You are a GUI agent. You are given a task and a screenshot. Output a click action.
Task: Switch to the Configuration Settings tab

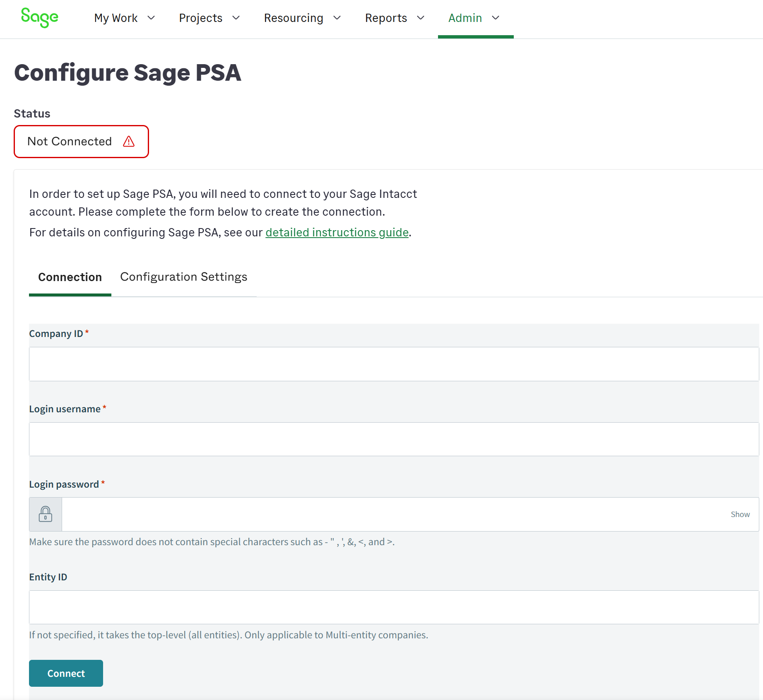pos(184,277)
